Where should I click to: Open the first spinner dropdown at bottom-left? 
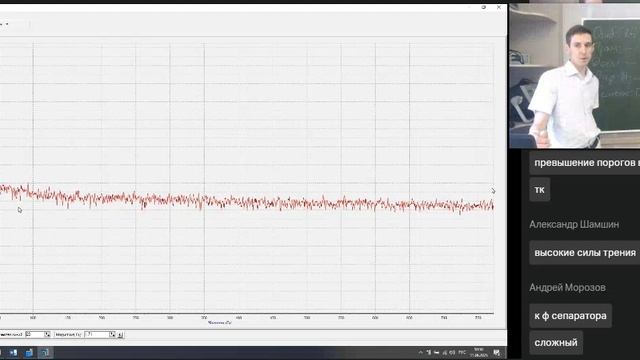pyautogui.click(x=47, y=334)
